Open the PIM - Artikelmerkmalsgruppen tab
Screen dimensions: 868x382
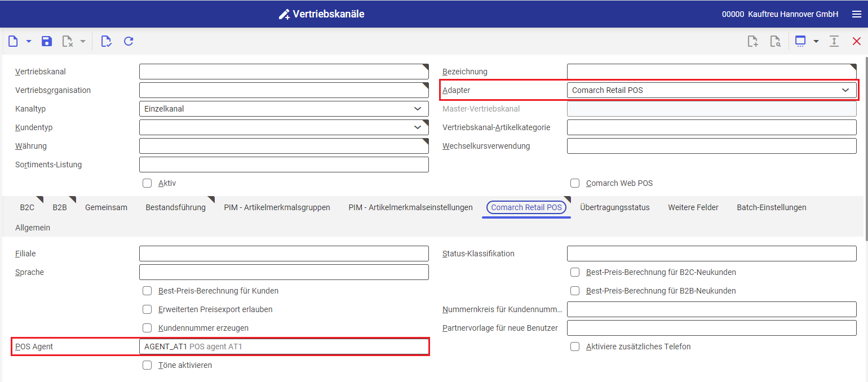tap(277, 207)
